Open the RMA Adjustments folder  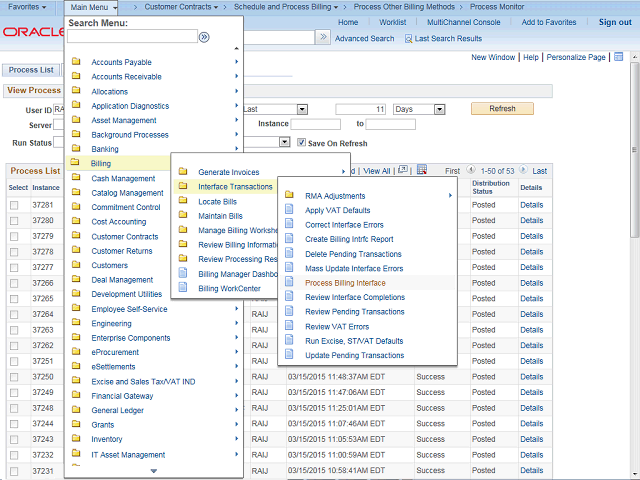tap(335, 196)
